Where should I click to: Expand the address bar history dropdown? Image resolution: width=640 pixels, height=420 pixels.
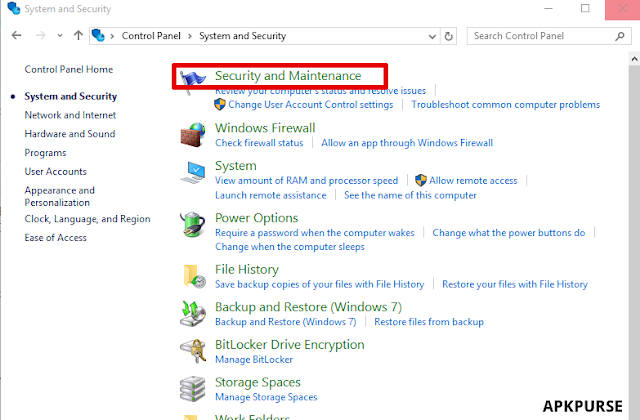[x=432, y=36]
